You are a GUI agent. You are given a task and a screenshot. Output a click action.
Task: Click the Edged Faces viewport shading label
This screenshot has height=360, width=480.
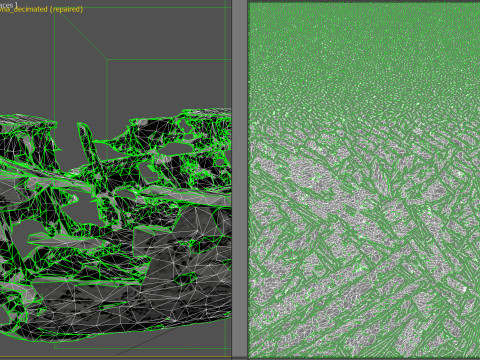pos(8,5)
